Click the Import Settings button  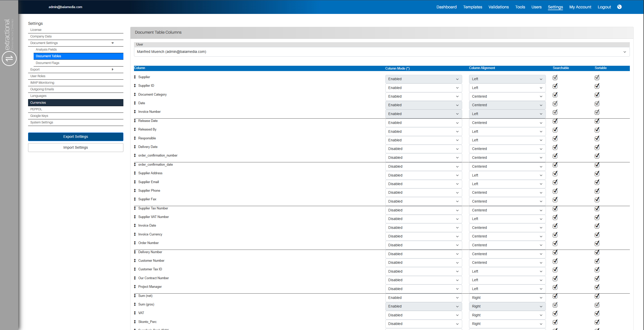coord(76,147)
